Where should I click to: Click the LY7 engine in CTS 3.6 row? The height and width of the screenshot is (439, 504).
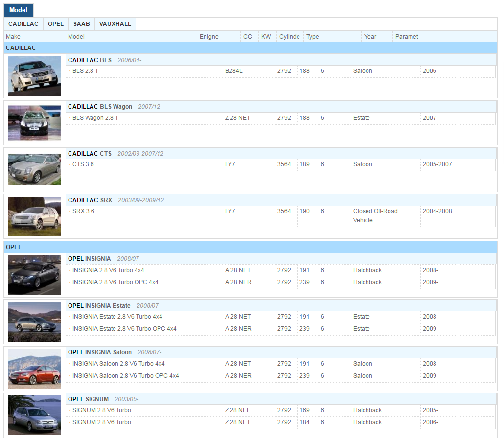[230, 164]
